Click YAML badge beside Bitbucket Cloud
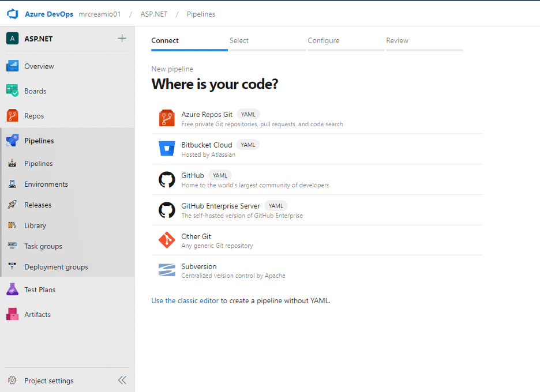Screen dimensions: 540x392 [248, 145]
